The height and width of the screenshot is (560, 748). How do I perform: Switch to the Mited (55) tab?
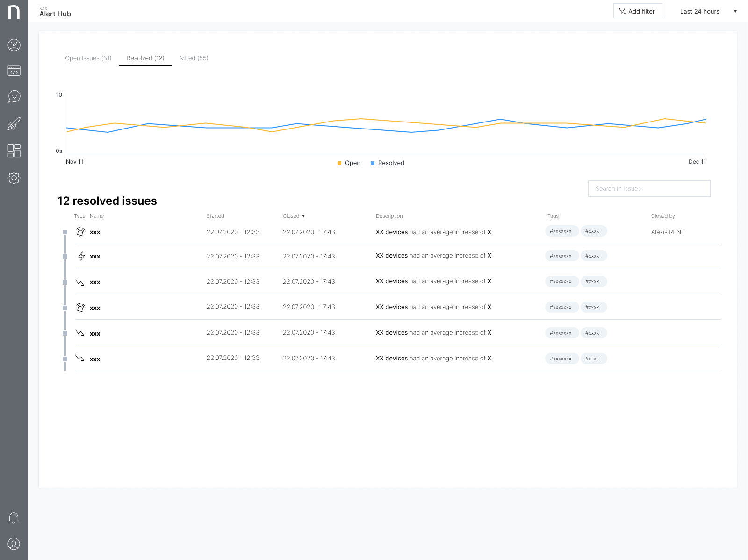(x=194, y=58)
